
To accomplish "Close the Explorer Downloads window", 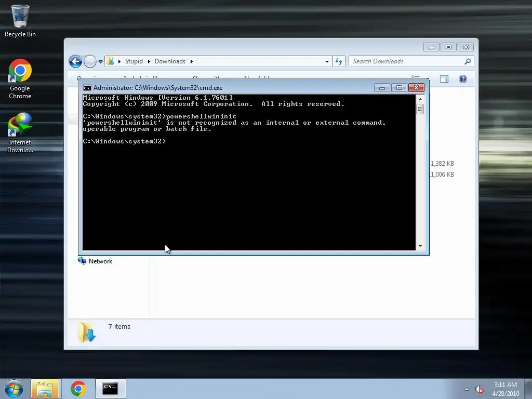I will click(466, 47).
